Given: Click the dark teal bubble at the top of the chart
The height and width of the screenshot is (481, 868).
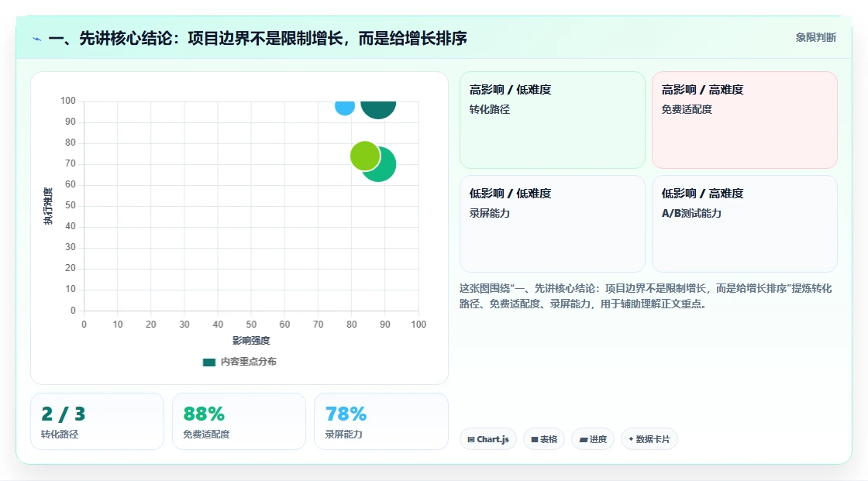Looking at the screenshot, I should (378, 109).
